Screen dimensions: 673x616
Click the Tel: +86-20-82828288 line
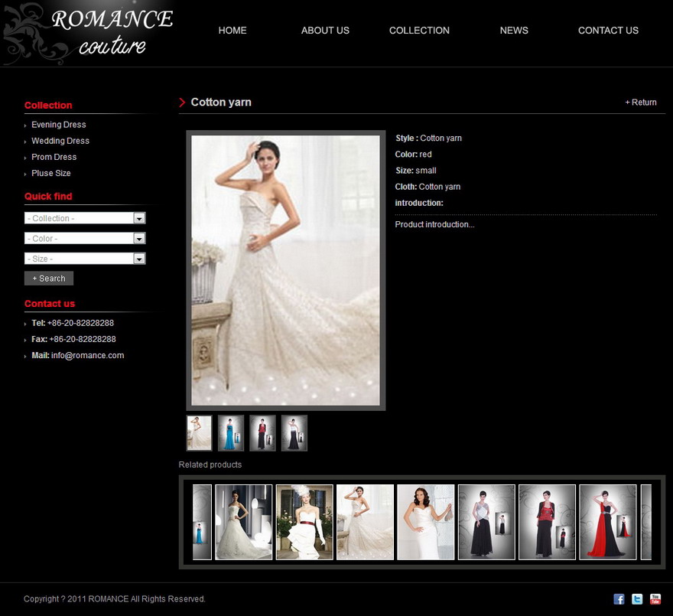[x=73, y=323]
